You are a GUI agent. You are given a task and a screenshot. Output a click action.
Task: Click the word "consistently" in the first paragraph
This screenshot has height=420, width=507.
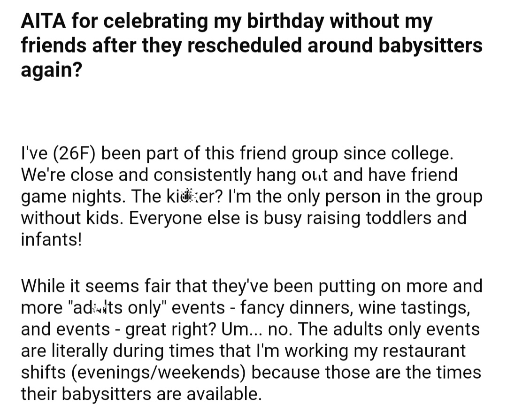point(202,175)
